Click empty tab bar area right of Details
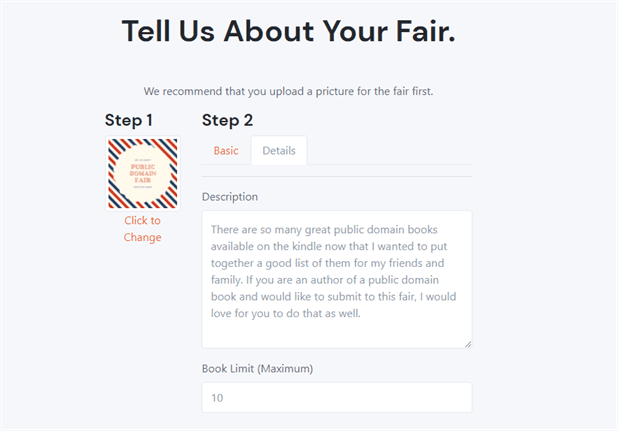Image resolution: width=618 pixels, height=431 pixels. (x=390, y=150)
